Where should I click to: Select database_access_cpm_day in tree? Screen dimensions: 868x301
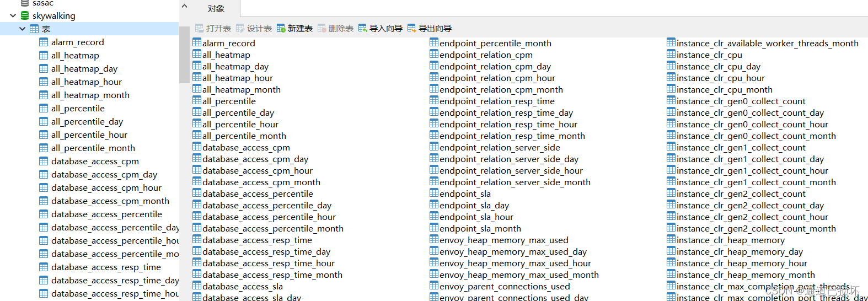[x=104, y=174]
